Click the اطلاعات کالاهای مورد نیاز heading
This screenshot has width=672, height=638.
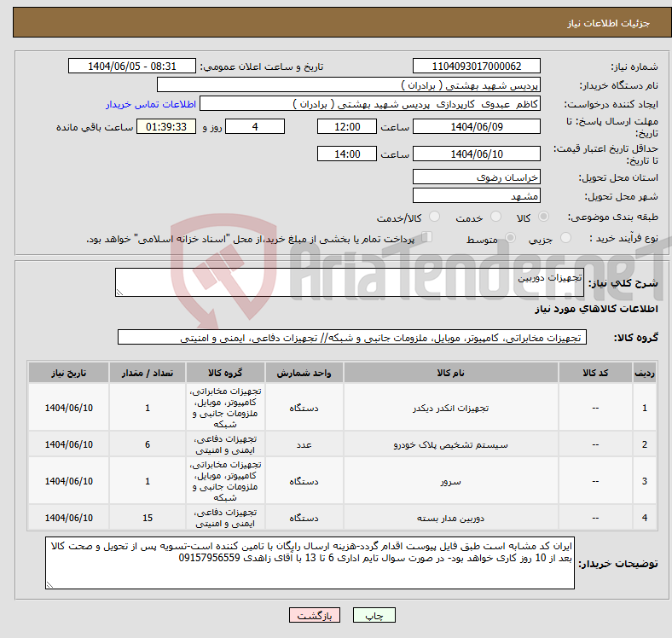point(596,309)
